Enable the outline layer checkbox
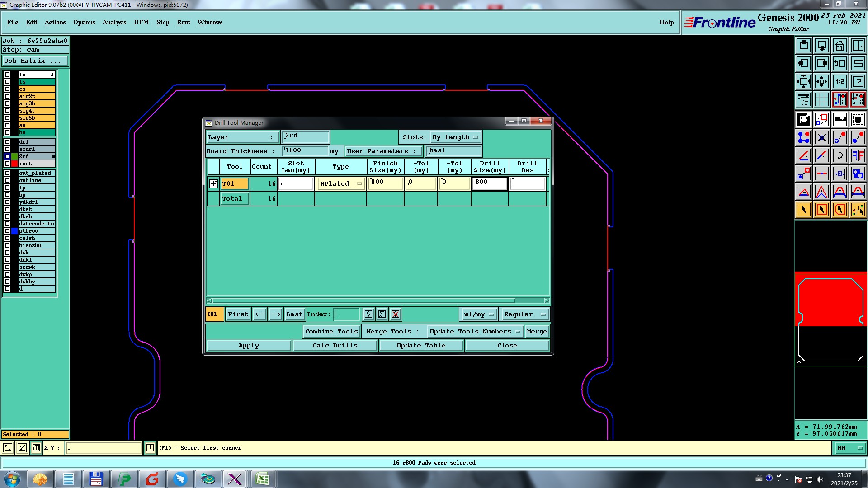 (x=7, y=180)
